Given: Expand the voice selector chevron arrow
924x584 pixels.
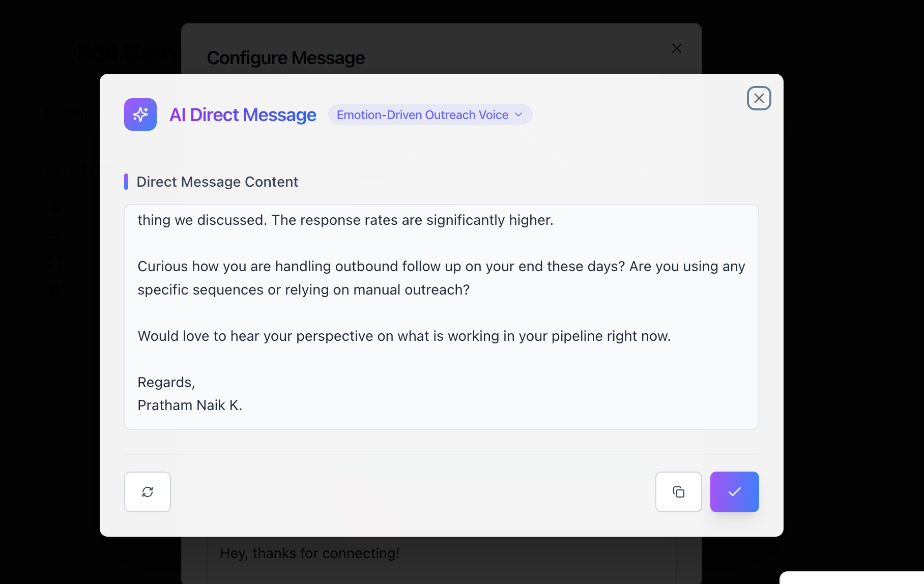Looking at the screenshot, I should point(518,114).
